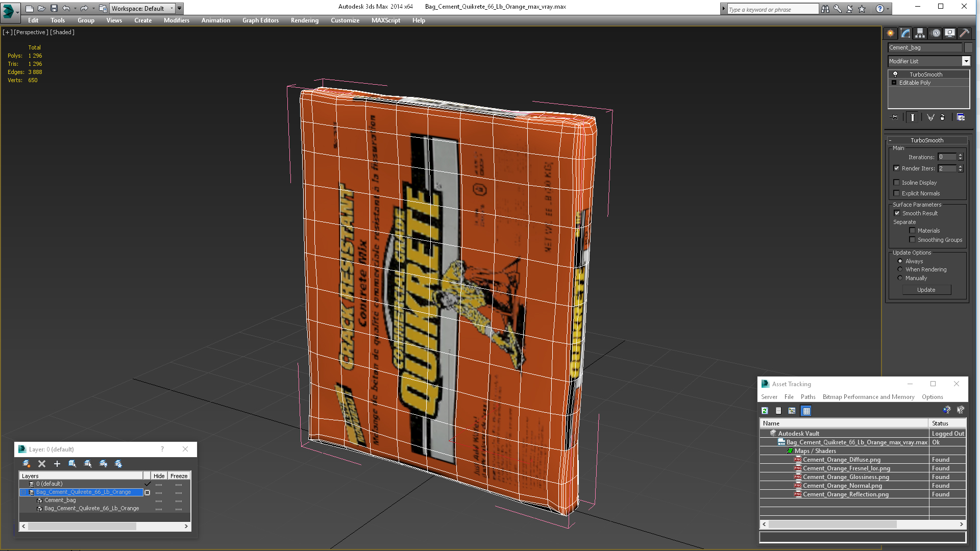Switch Asset Tracking to tree view icon

pos(792,411)
